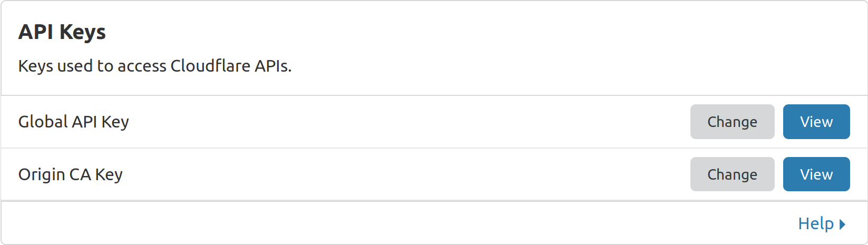Change the Global API Key
Image resolution: width=868 pixels, height=245 pixels.
(x=732, y=122)
